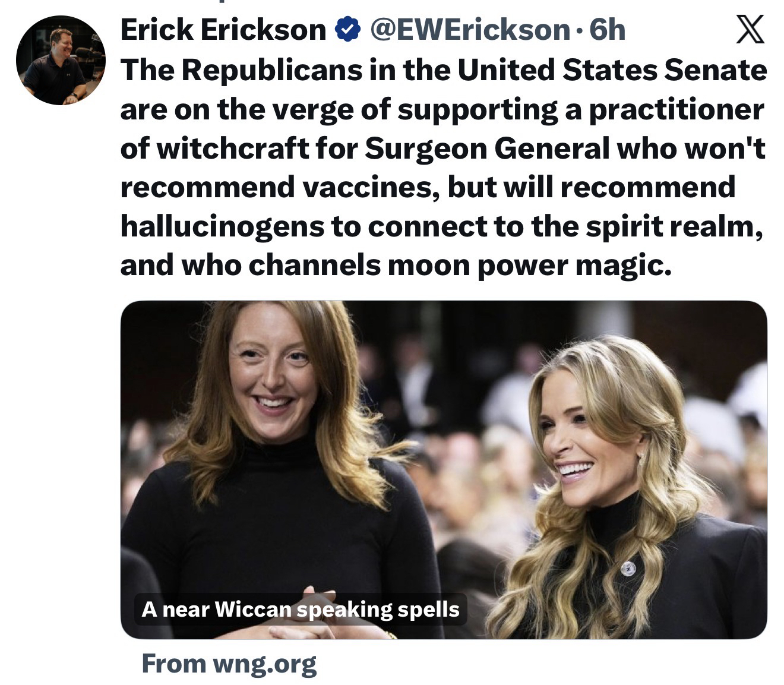784x685 pixels.
Task: Click the tweet line starting 'The Republicans in the'
Action: click(444, 70)
